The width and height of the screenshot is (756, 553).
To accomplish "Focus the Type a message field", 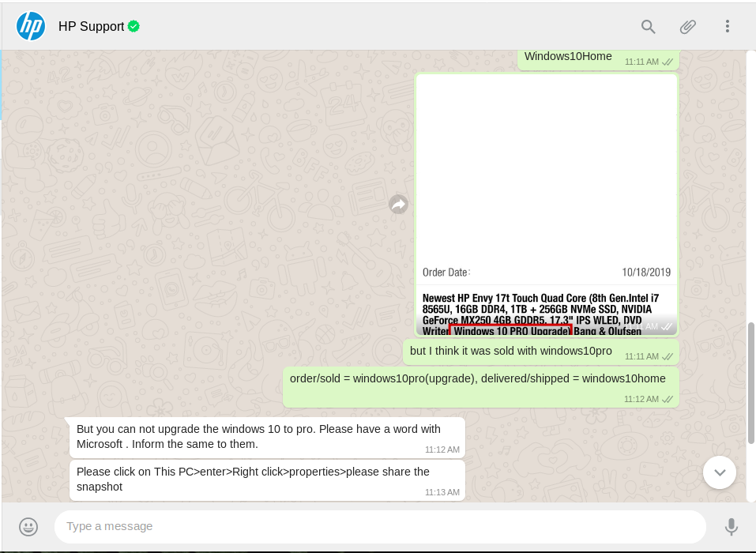I will tap(380, 526).
